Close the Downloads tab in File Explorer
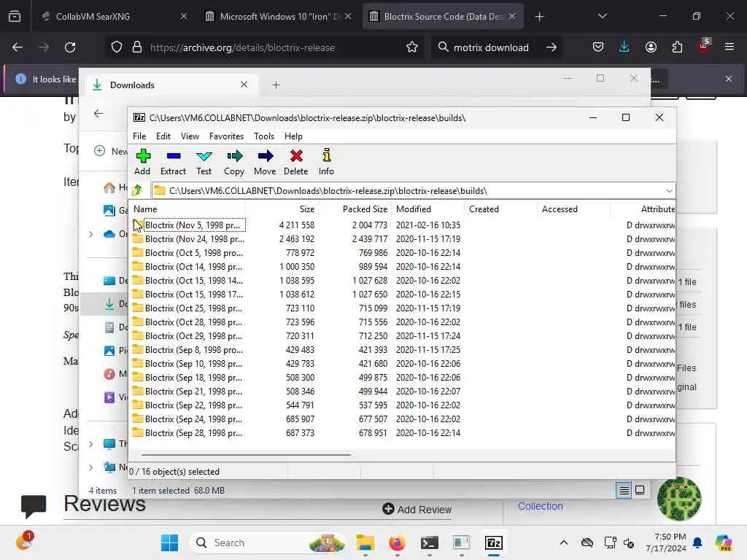 (244, 85)
